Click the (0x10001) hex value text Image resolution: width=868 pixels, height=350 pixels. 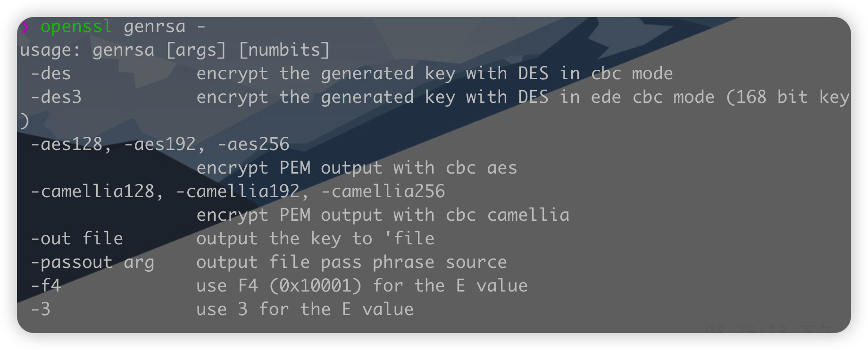coord(315,286)
